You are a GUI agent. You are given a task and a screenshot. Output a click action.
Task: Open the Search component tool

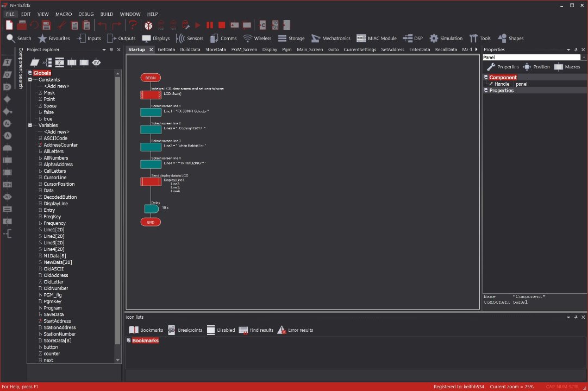[x=19, y=38]
